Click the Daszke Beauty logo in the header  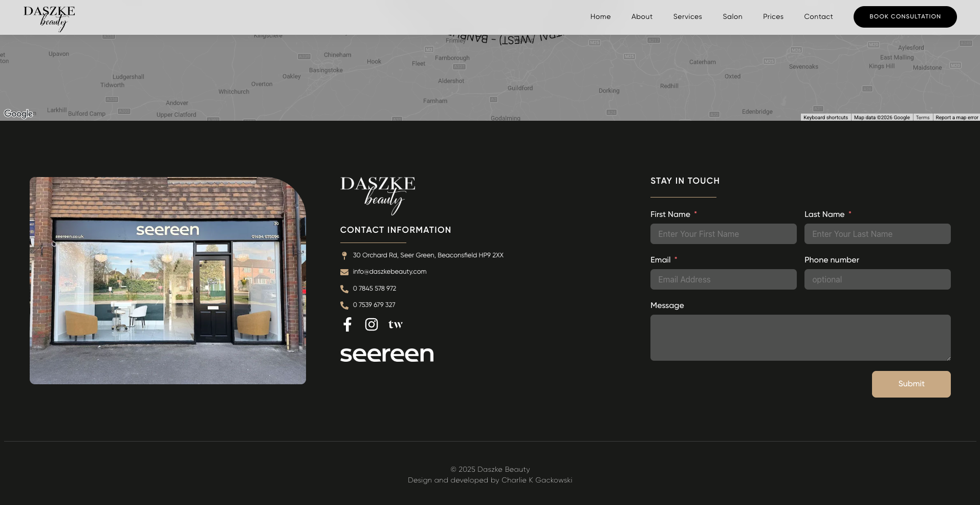click(49, 18)
